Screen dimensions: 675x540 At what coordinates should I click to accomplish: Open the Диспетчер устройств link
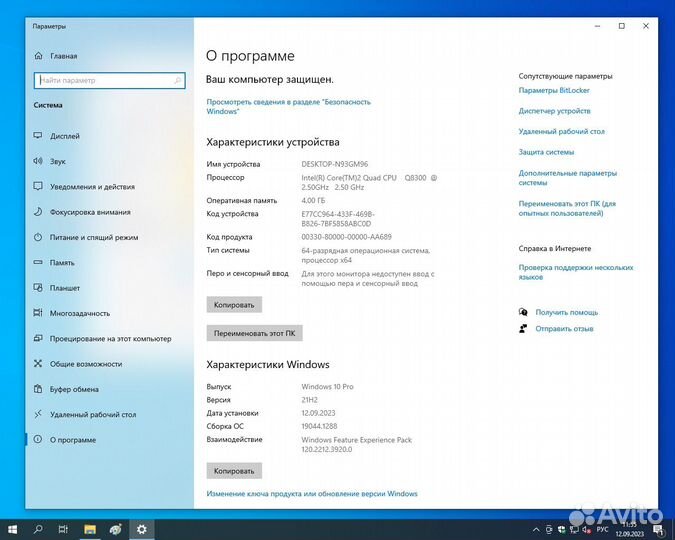point(554,111)
